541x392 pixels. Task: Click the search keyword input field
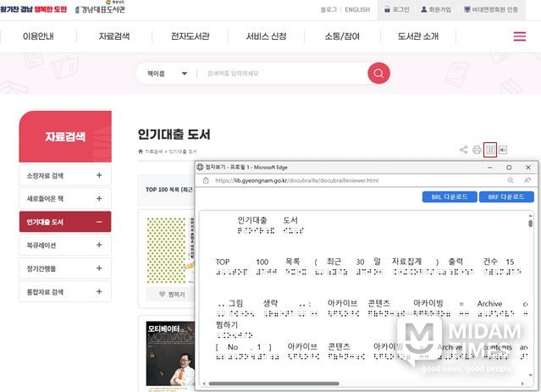click(284, 74)
